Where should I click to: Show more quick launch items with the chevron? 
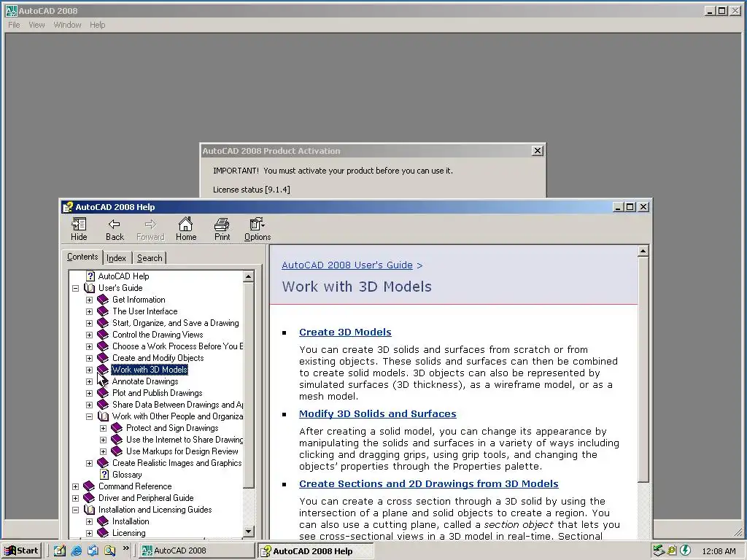126,548
